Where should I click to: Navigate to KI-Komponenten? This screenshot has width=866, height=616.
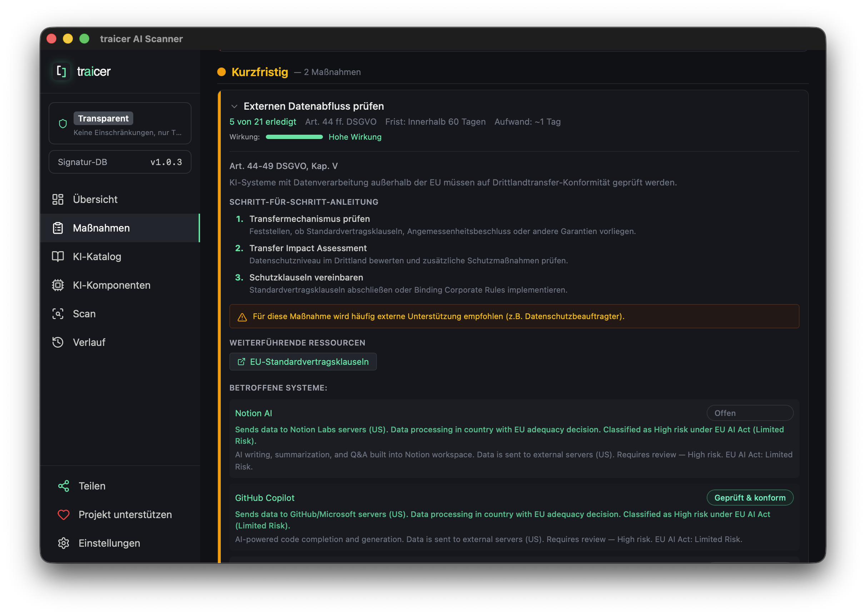tap(120, 285)
